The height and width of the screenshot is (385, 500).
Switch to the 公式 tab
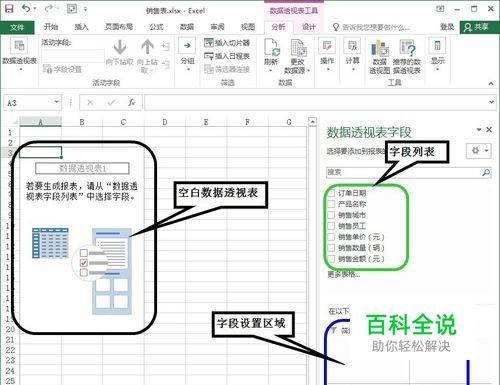156,27
